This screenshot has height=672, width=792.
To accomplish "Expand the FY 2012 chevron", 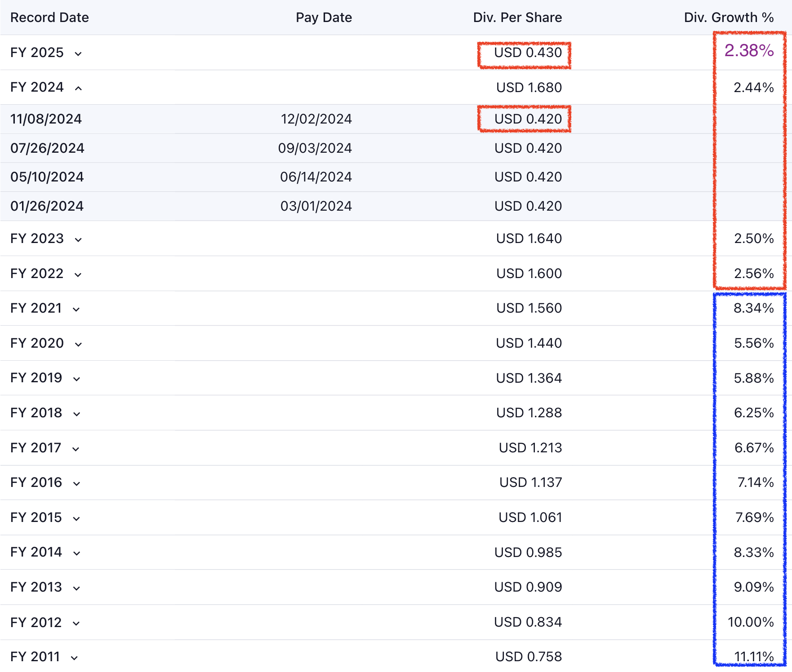I will tap(76, 623).
